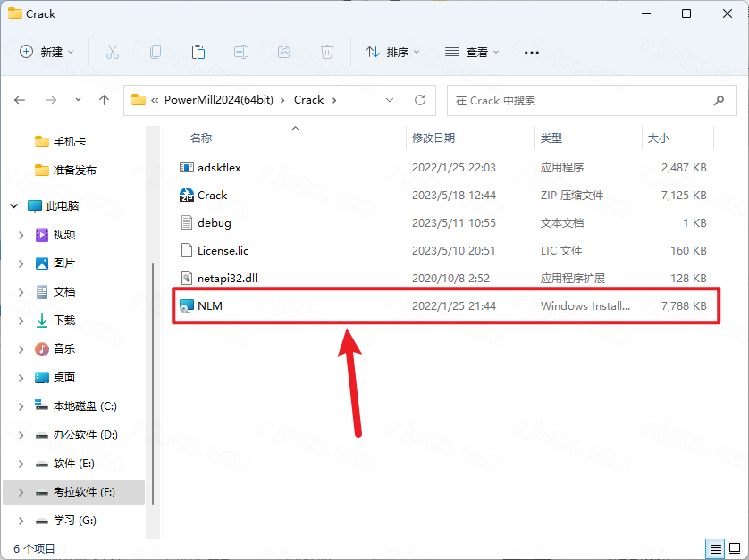Refresh the current folder view
The height and width of the screenshot is (560, 749).
pos(419,100)
